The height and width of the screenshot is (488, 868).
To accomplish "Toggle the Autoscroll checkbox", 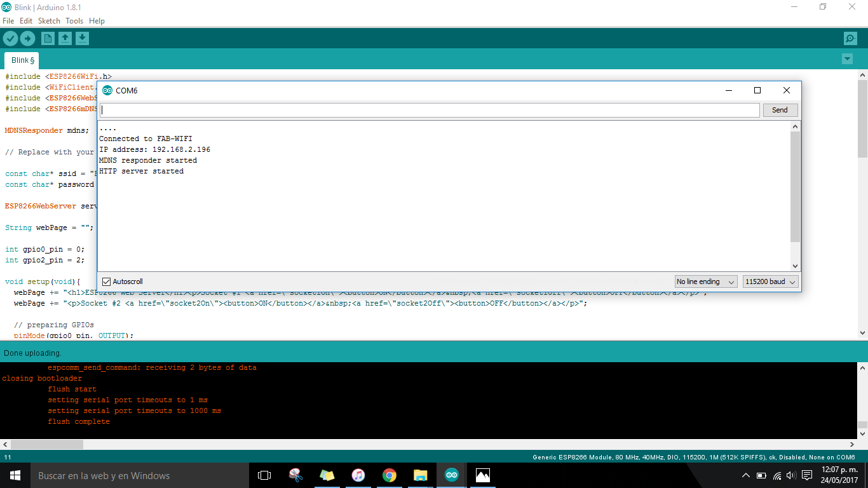I will tap(107, 281).
